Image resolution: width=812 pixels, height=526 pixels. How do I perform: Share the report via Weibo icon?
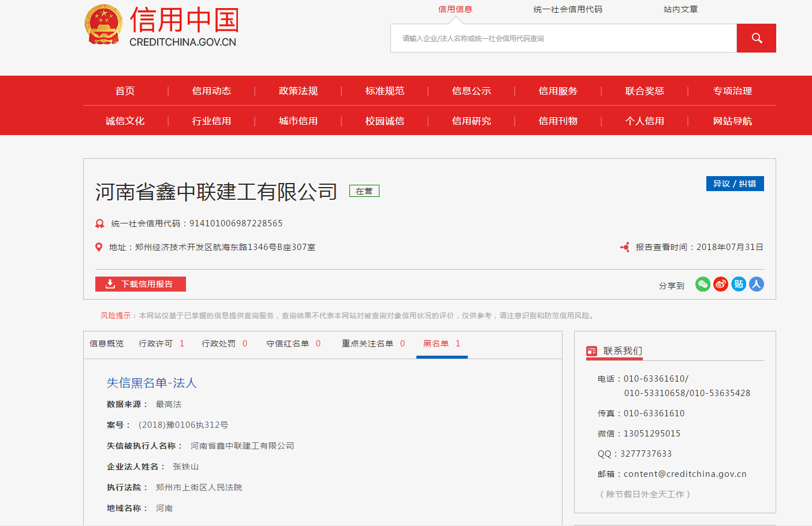721,284
